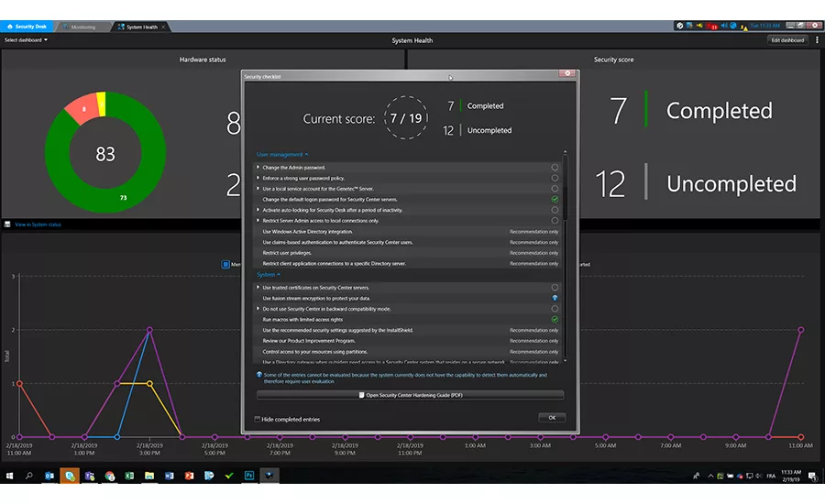Expand Use trusted certificates on servers entry
This screenshot has height=504, width=825.
(258, 287)
